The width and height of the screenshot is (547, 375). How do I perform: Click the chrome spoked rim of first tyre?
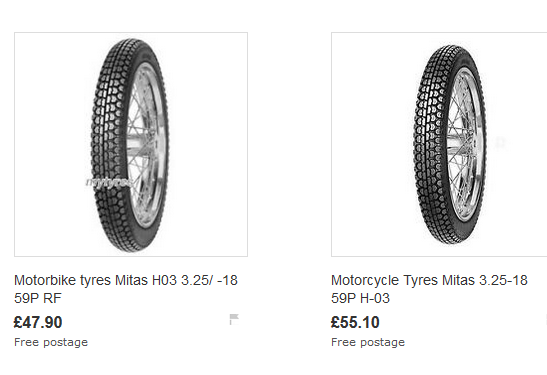click(147, 145)
